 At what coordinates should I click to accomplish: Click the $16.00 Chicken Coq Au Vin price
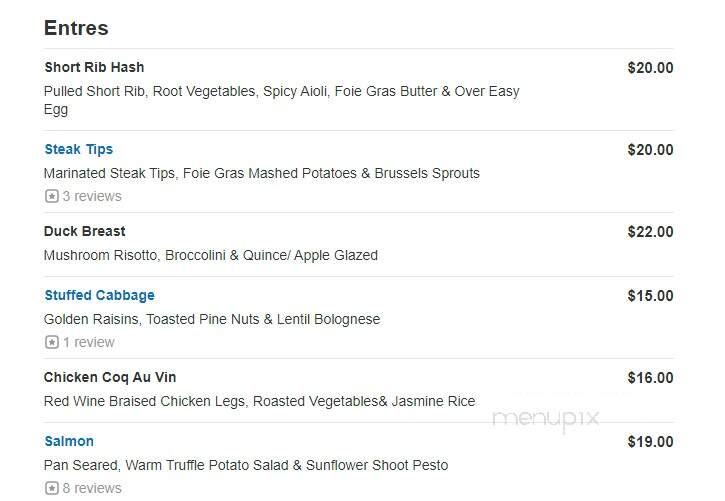(x=650, y=378)
